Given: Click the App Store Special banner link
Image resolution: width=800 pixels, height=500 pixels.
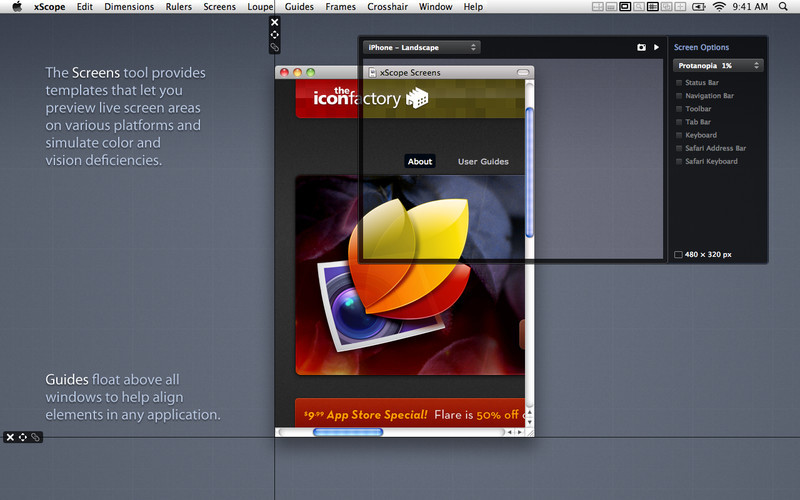Looking at the screenshot, I should (x=410, y=414).
